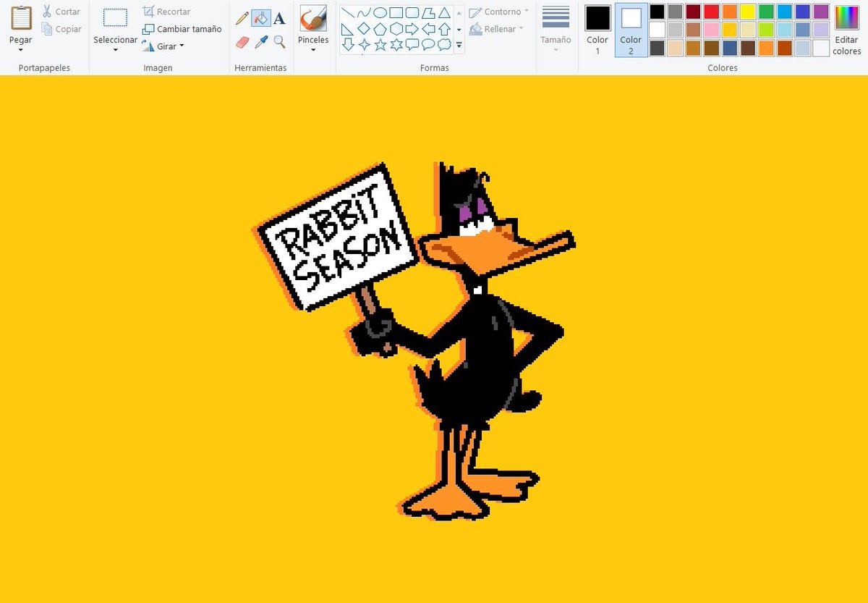Select the Magnifier tool
The width and height of the screenshot is (868, 603).
[x=279, y=43]
